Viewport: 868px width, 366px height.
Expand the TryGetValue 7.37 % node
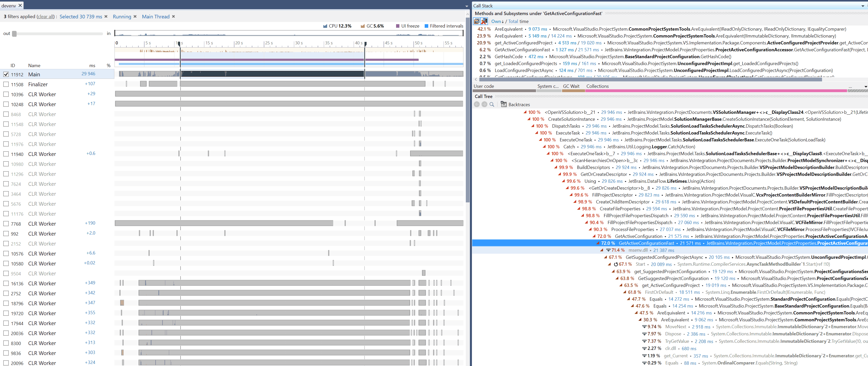pyautogui.click(x=644, y=341)
